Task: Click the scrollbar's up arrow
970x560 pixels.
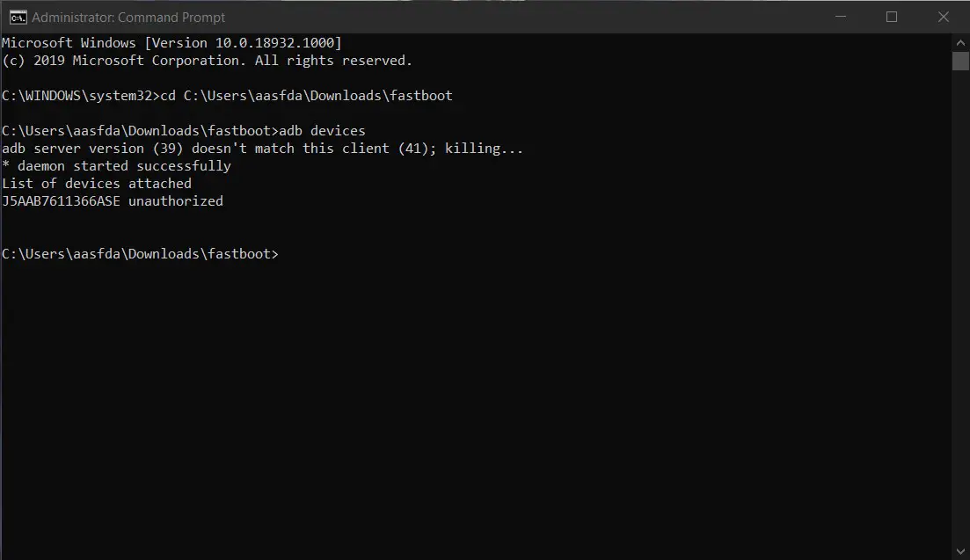Action: point(960,43)
